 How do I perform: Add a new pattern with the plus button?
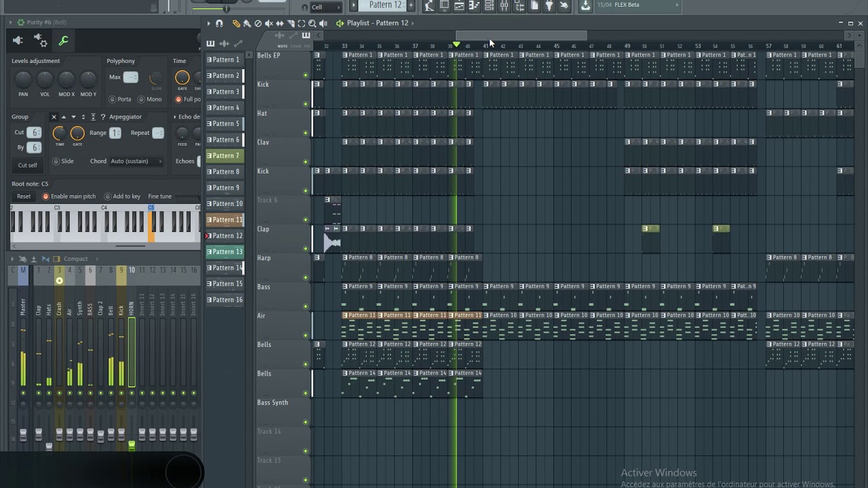coord(411,6)
